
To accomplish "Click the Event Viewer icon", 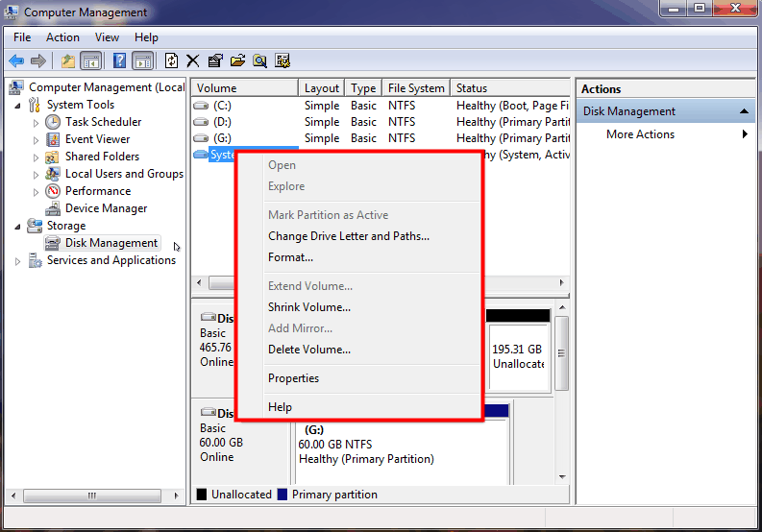I will [53, 139].
